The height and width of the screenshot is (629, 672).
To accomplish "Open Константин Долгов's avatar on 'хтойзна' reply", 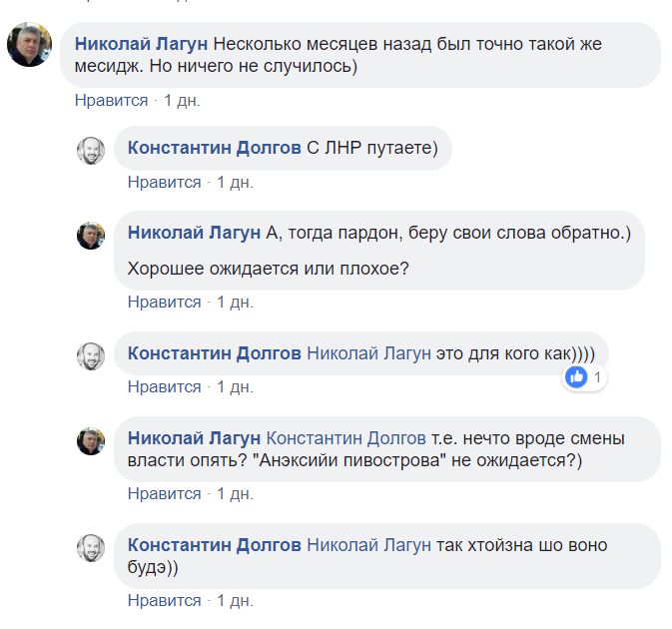I will click(x=91, y=548).
